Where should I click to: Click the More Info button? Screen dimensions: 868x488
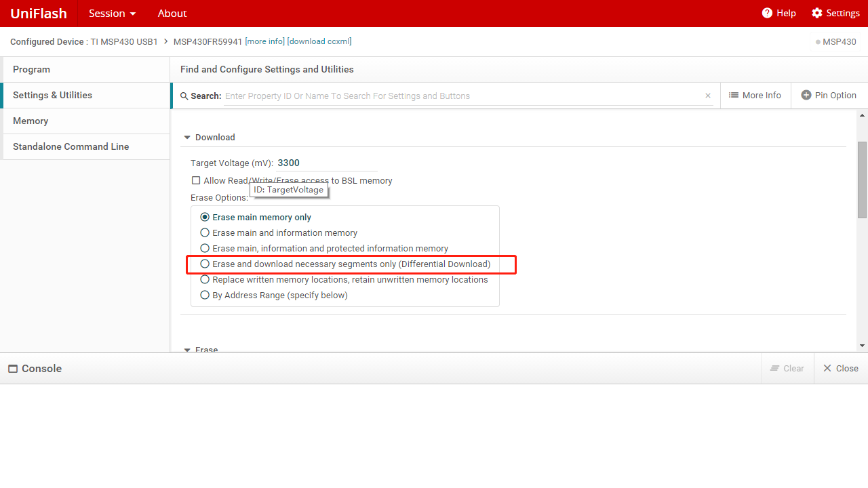click(x=755, y=96)
